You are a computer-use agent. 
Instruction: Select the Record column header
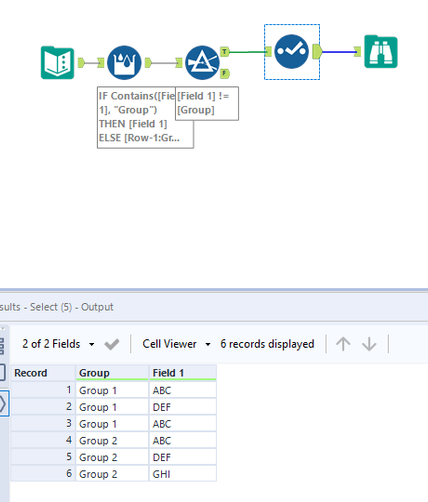tap(43, 373)
